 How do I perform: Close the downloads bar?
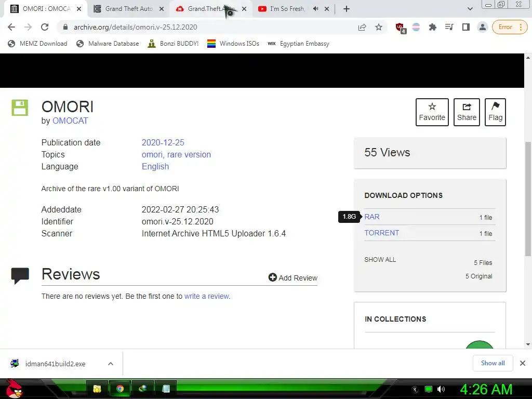coord(523,363)
